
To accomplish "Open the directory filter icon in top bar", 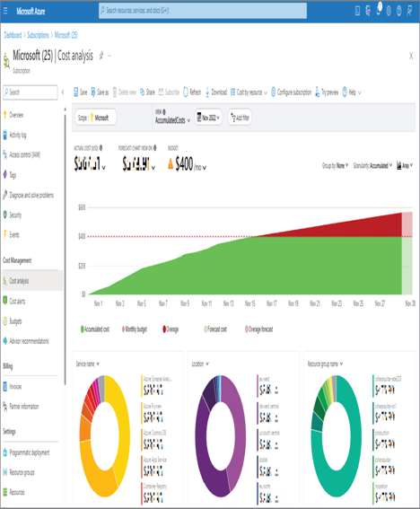I will click(368, 11).
